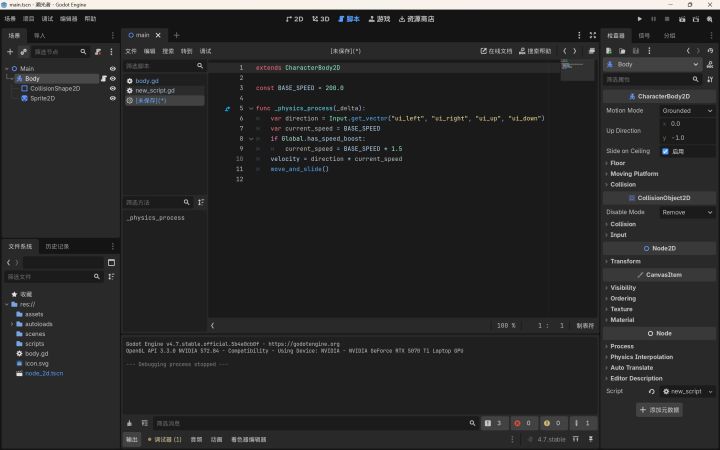
Task: Go to next script with forward arrow
Action: (x=574, y=51)
